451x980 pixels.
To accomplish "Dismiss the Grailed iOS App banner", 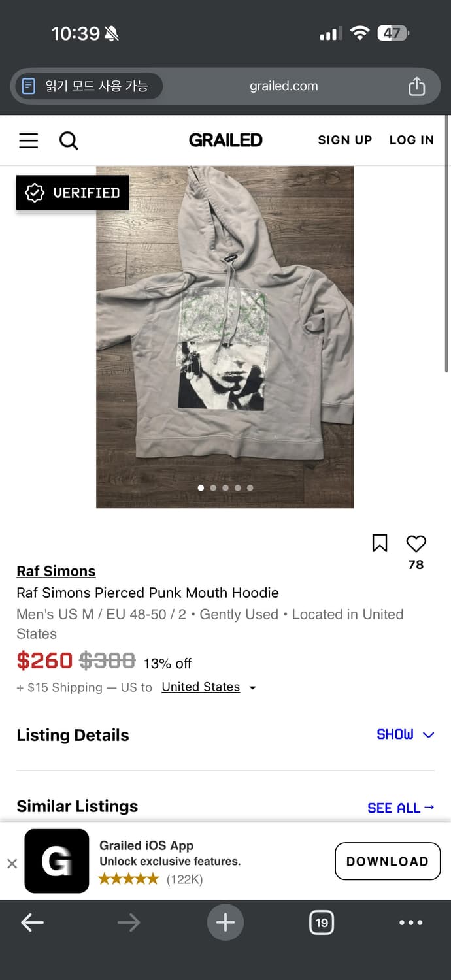I will [12, 864].
